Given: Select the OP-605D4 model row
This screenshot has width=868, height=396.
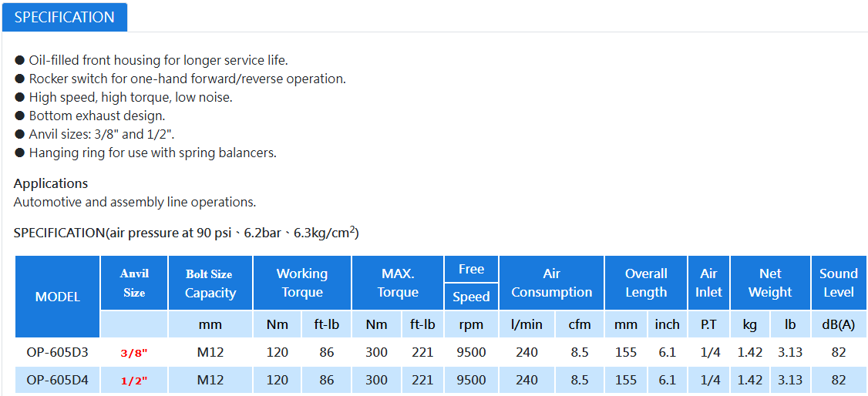Looking at the screenshot, I should click(441, 380).
